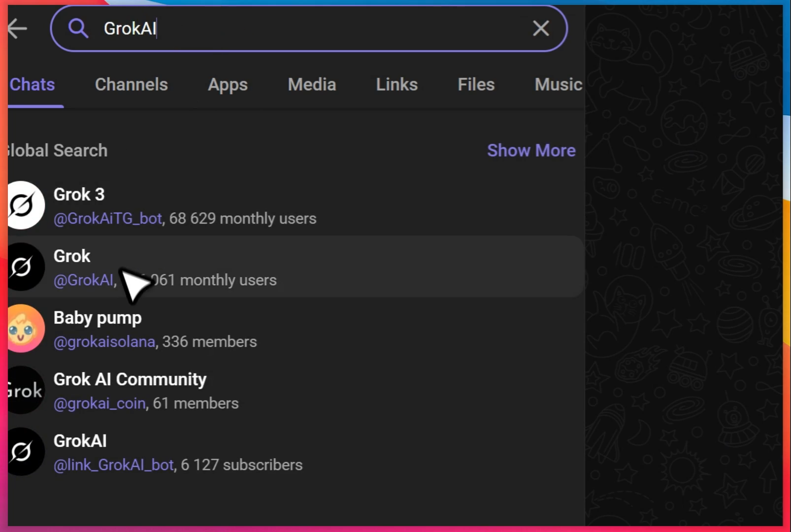Viewport: 791px width, 532px height.
Task: Open the Apps tab
Action: (228, 85)
